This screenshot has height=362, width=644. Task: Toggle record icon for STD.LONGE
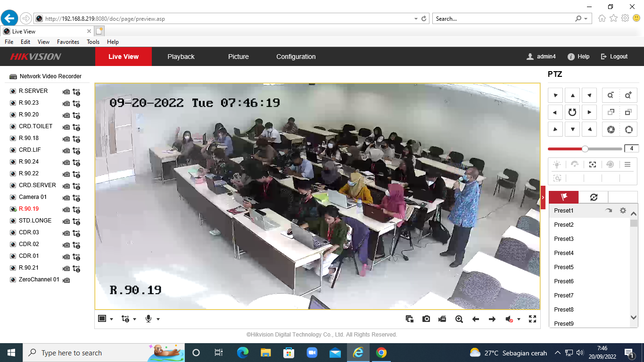click(66, 221)
